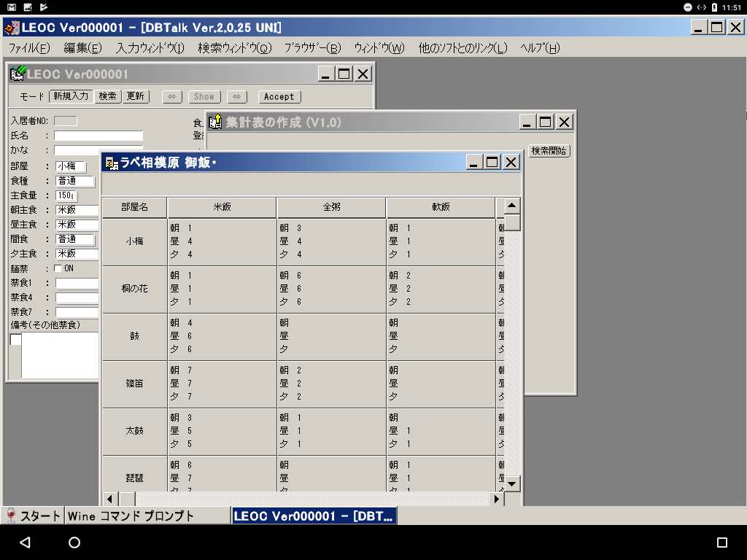This screenshot has height=560, width=747.
Task: Tap the Android recent apps square icon
Action: [x=721, y=542]
